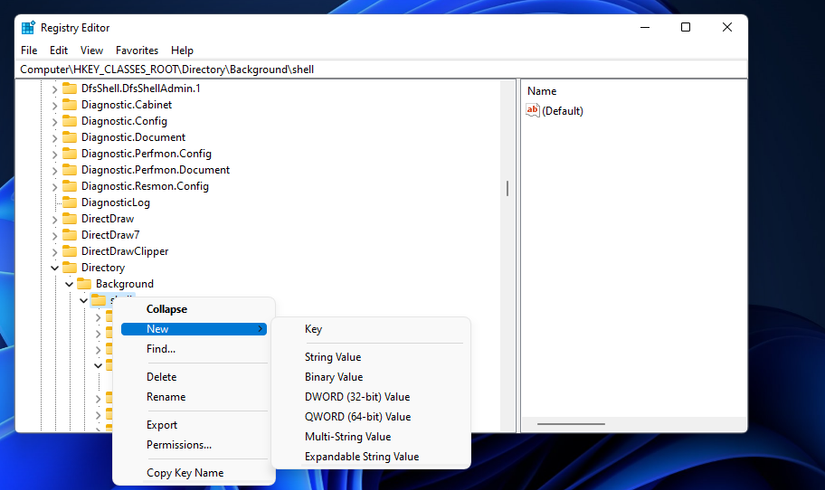Expand the DirectDraw key
Screen dimensions: 825x490
[x=54, y=220]
